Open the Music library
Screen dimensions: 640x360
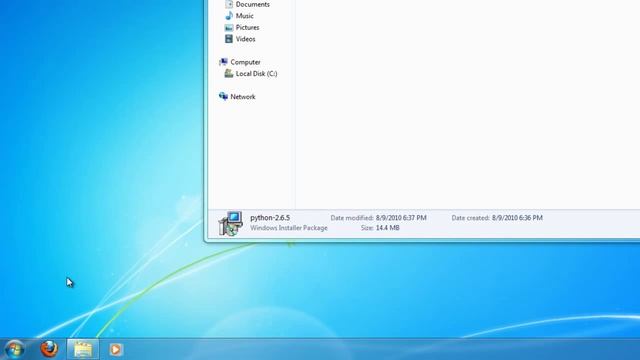(239, 16)
